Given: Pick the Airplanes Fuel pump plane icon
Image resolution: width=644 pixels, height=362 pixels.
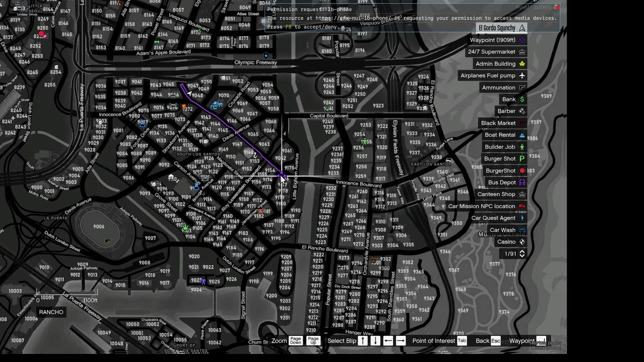Looking at the screenshot, I should [522, 75].
